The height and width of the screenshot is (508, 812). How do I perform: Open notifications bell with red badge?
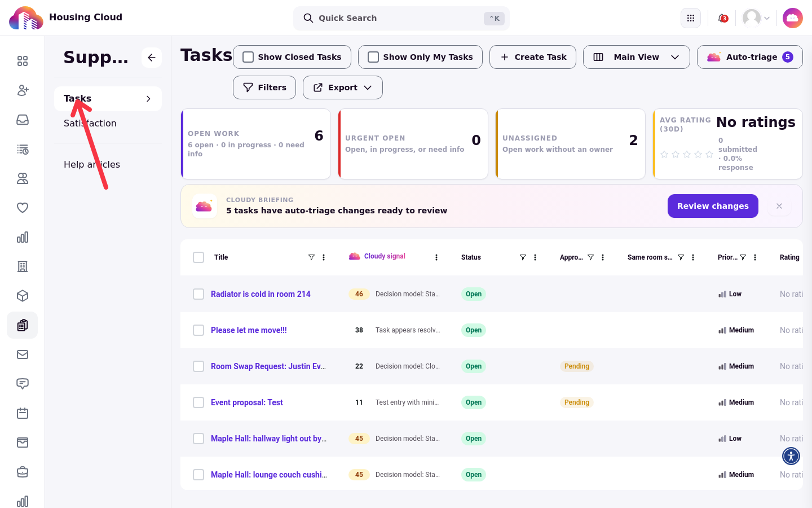coord(722,18)
